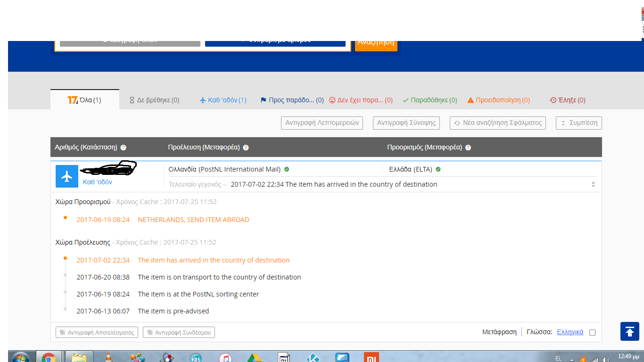Image resolution: width=644 pixels, height=362 pixels.
Task: Open help for Προορισμός (Μεταφορέα) column
Action: (x=468, y=148)
